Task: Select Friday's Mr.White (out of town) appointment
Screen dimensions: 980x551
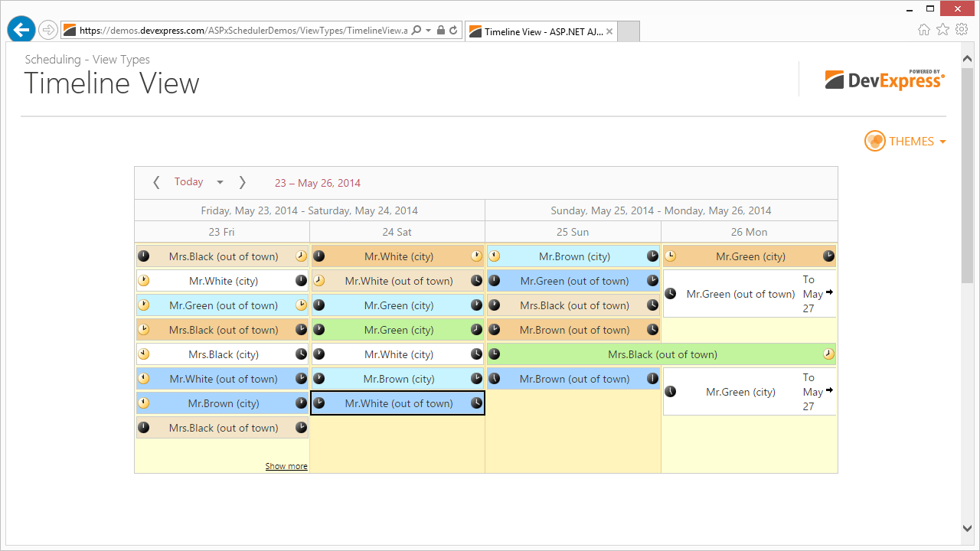Action: (223, 379)
